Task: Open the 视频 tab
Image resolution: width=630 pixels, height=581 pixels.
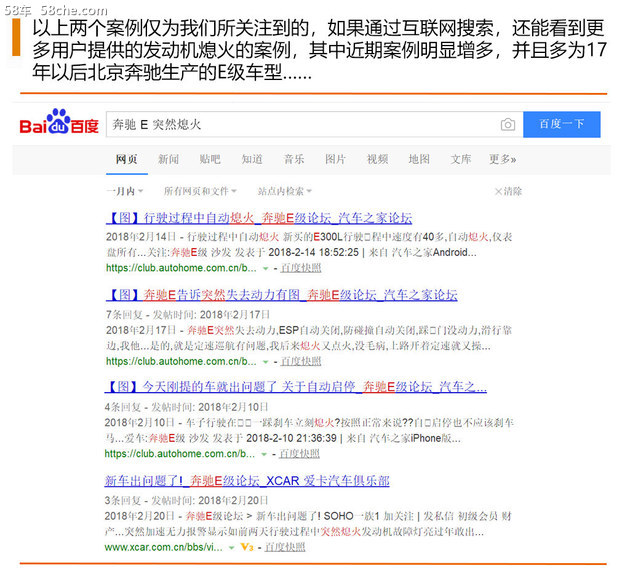Action: pos(377,160)
